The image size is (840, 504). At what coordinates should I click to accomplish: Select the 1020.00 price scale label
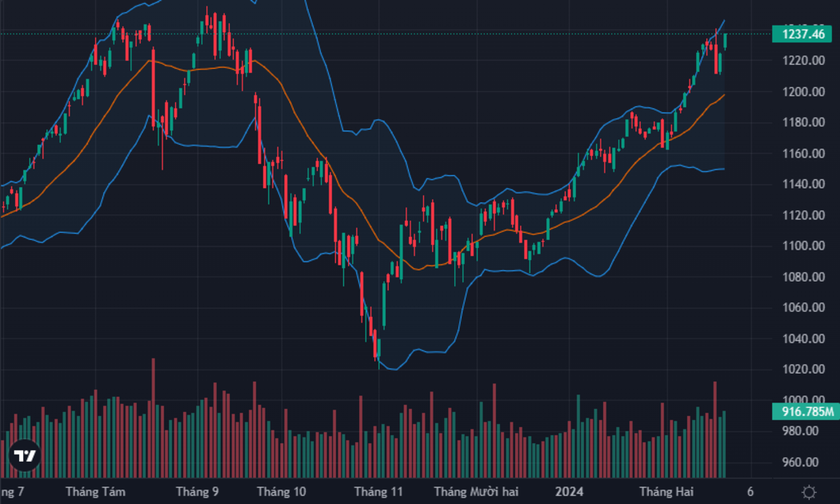(x=803, y=369)
